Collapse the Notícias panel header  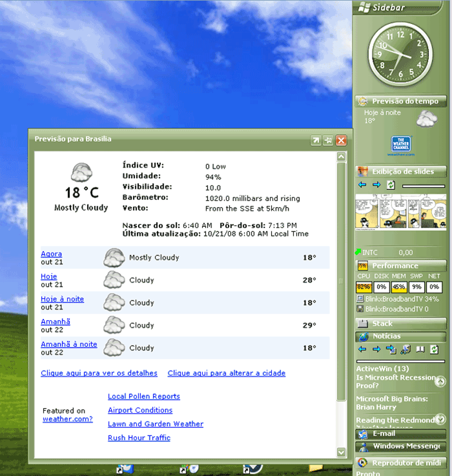click(401, 336)
